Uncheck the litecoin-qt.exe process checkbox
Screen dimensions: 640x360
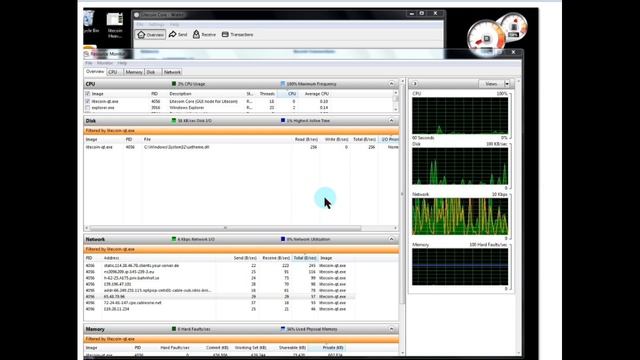[87, 101]
